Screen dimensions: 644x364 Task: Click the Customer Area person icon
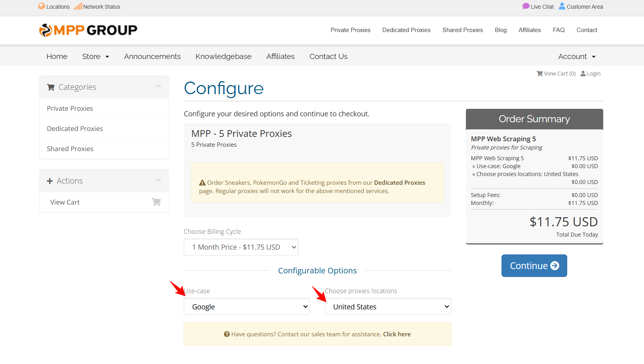562,6
